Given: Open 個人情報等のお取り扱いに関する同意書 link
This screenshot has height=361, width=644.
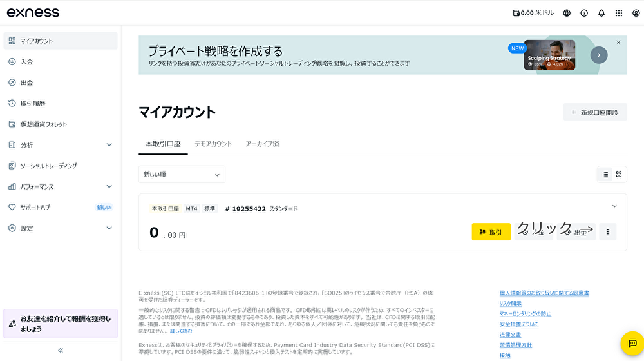Looking at the screenshot, I should (544, 293).
